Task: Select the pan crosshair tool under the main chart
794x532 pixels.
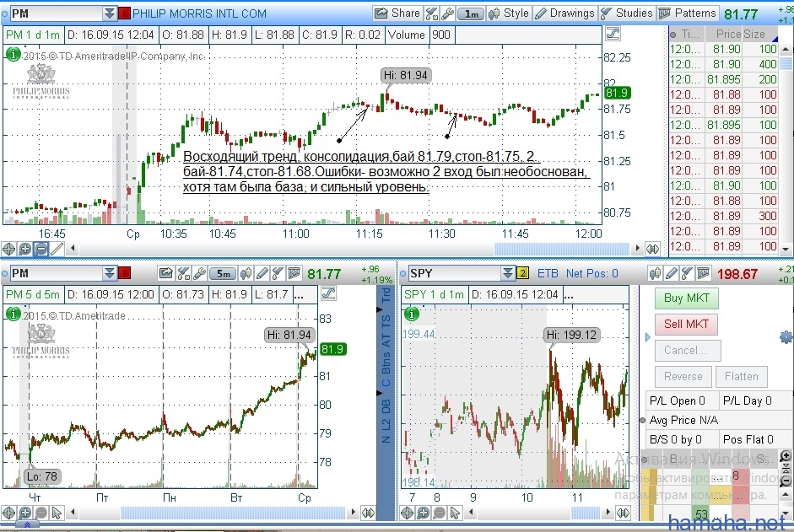Action: tap(8, 249)
